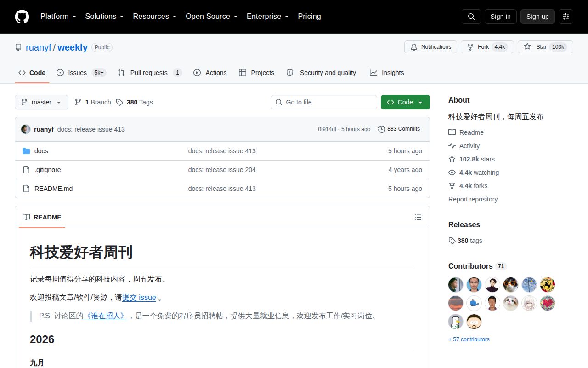Focus the Go to file field
The height and width of the screenshot is (368, 588).
[324, 102]
